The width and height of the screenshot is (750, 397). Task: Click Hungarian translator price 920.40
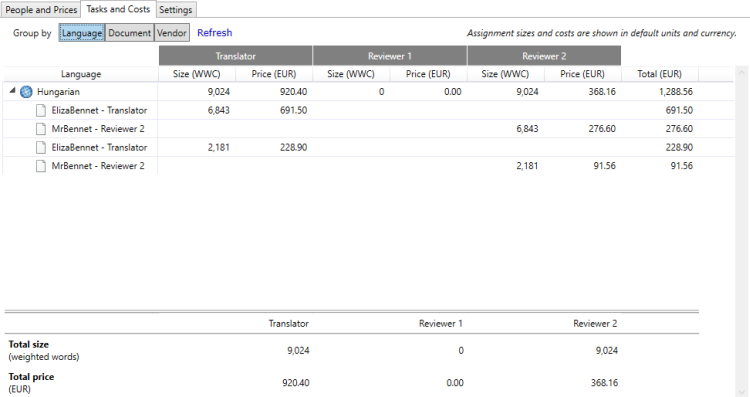point(293,92)
